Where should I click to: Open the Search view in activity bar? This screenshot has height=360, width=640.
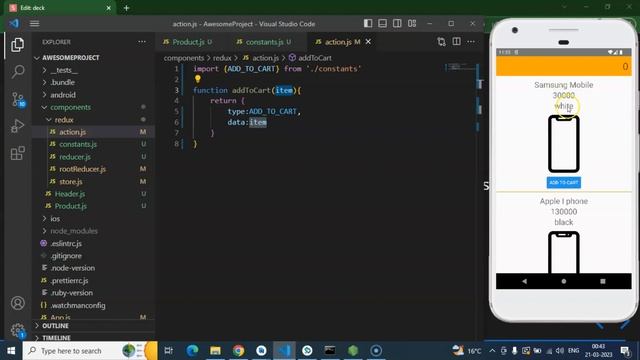pos(18,72)
